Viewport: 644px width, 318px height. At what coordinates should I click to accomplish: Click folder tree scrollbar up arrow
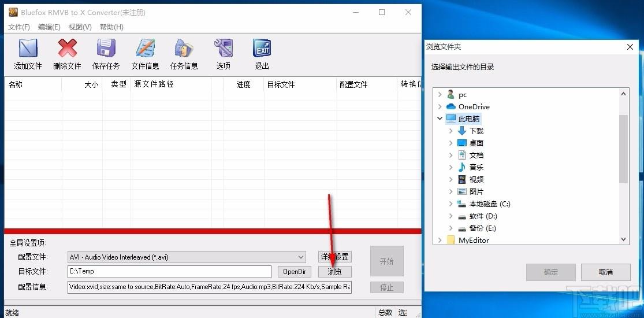[623, 94]
